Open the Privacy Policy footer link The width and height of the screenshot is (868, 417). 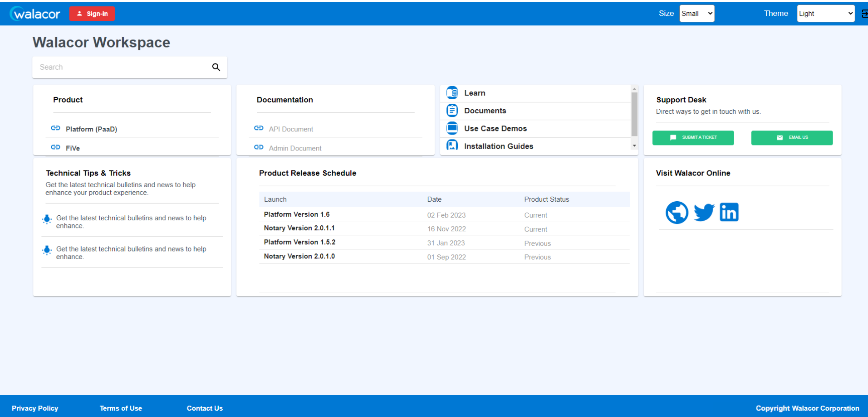coord(35,408)
